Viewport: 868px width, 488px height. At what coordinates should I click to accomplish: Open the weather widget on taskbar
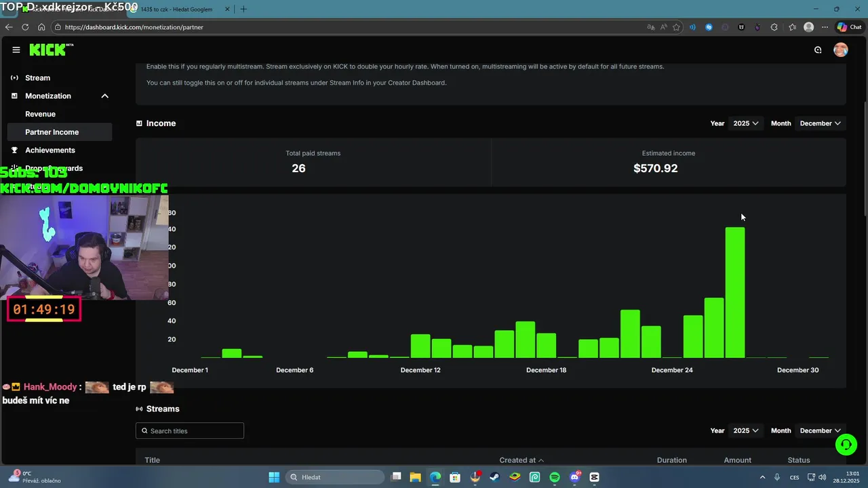click(x=35, y=477)
